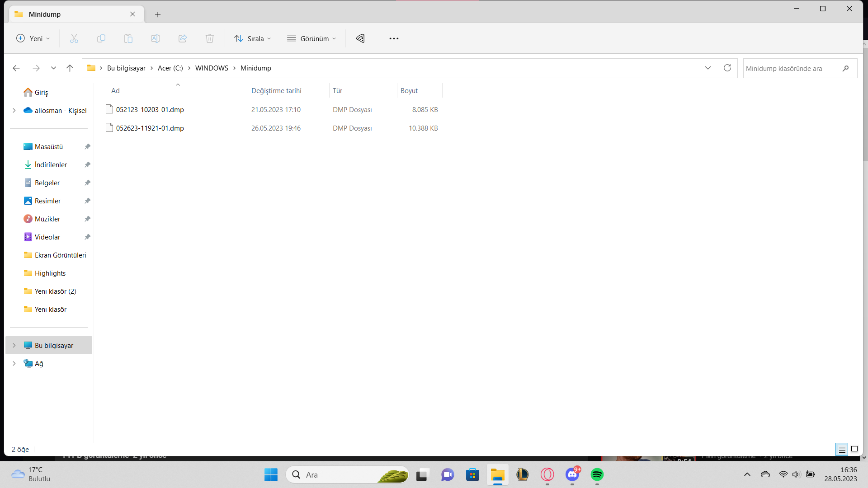Select file 052623-11921-01.dmp
Screen dimensions: 868x488
tap(150, 128)
